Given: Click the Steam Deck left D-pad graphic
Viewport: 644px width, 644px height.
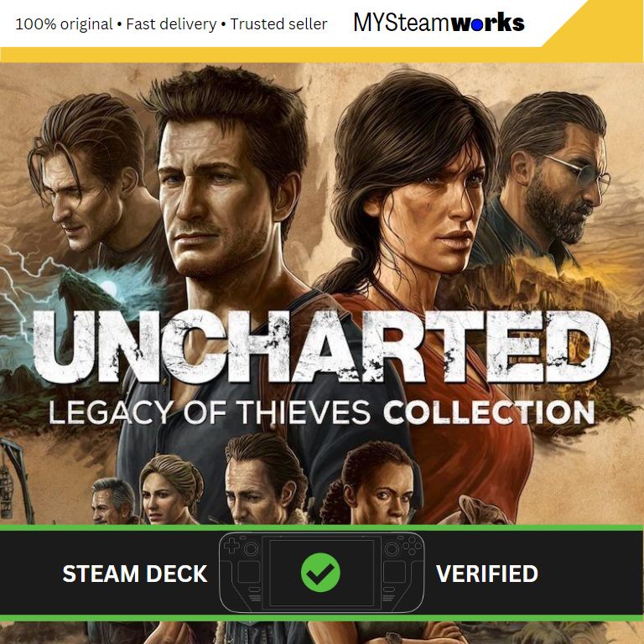Looking at the screenshot, I should click(231, 546).
